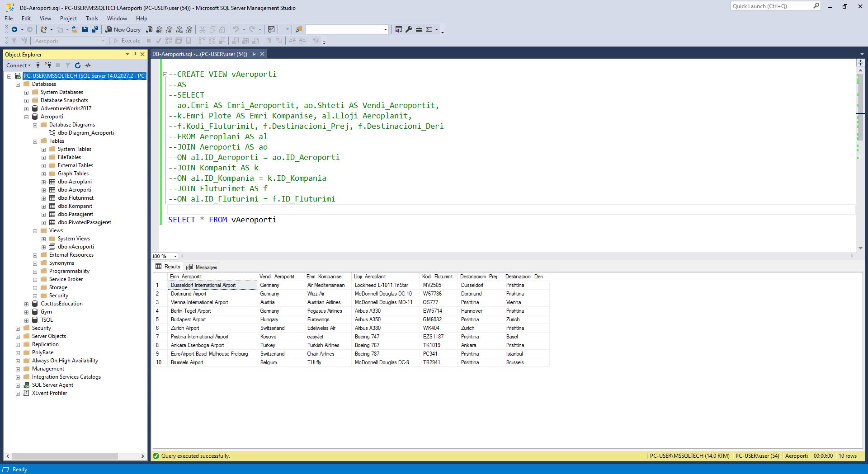
Task: Collapse the Aeroporti database node
Action: click(x=26, y=117)
